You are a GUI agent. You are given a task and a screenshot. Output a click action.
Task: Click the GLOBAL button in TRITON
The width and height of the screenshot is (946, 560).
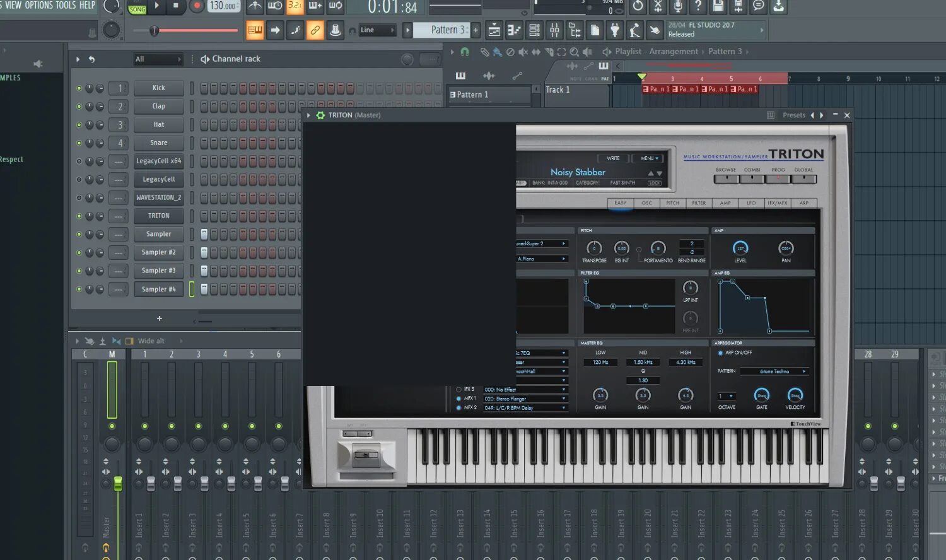pyautogui.click(x=803, y=179)
